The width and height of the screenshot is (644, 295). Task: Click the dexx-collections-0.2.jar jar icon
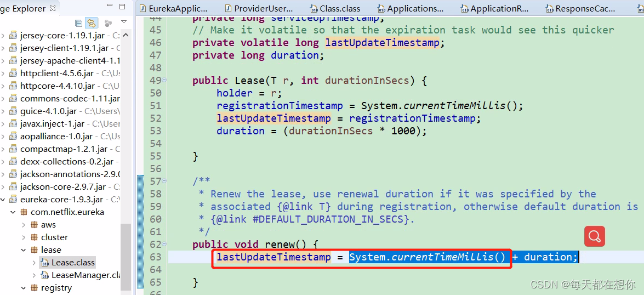(x=14, y=162)
